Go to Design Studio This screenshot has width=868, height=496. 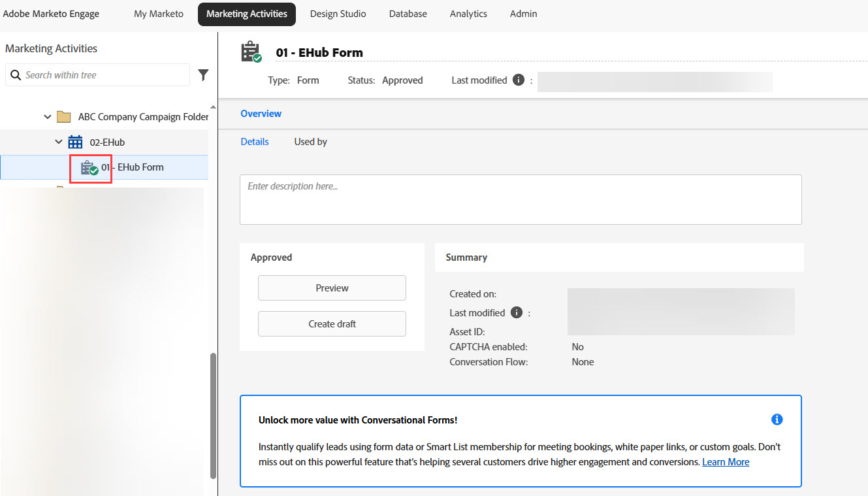pyautogui.click(x=338, y=14)
